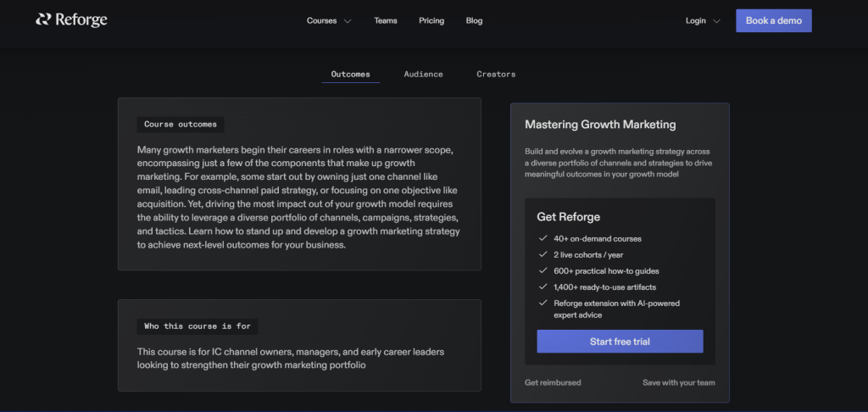The height and width of the screenshot is (412, 868).
Task: Click the Mastering Growth Marketing heading
Action: coord(600,125)
